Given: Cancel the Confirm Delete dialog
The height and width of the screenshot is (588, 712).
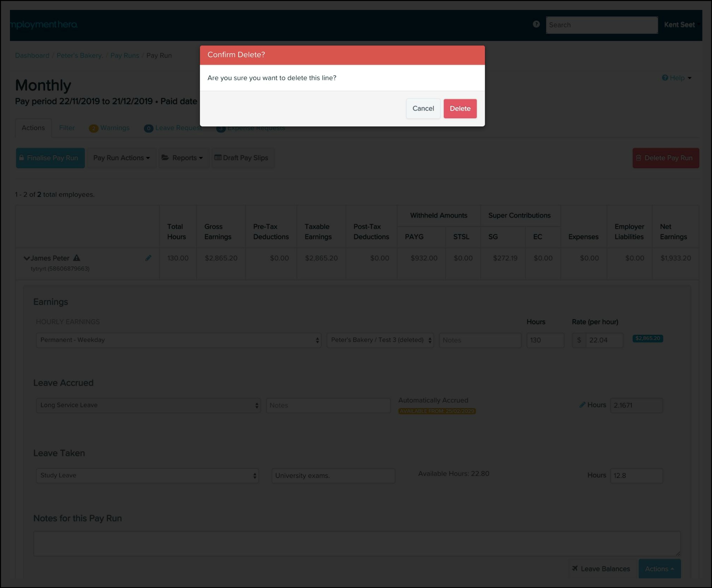Looking at the screenshot, I should click(x=423, y=108).
